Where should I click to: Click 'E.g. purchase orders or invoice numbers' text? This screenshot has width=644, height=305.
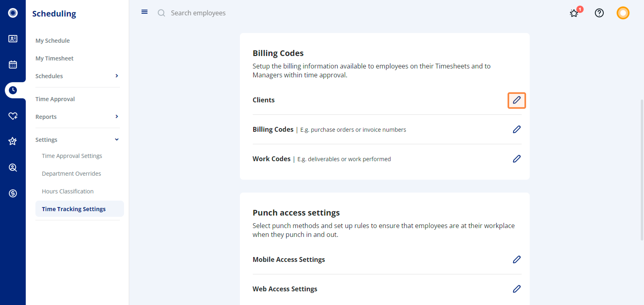click(353, 130)
